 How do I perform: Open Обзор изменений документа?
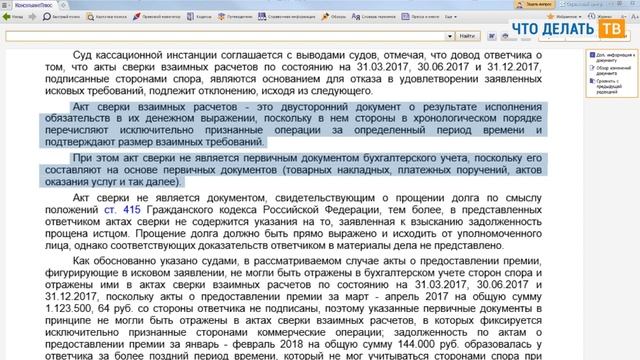[611, 70]
